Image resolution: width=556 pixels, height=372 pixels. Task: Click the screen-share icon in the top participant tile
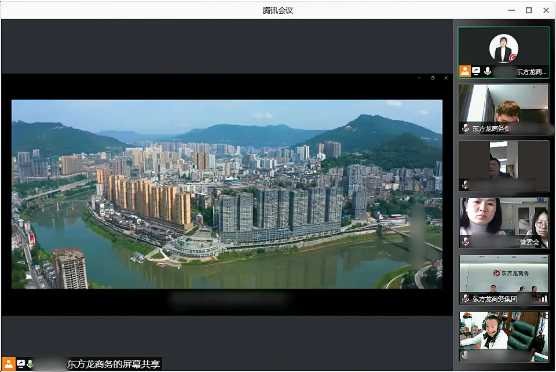point(476,71)
